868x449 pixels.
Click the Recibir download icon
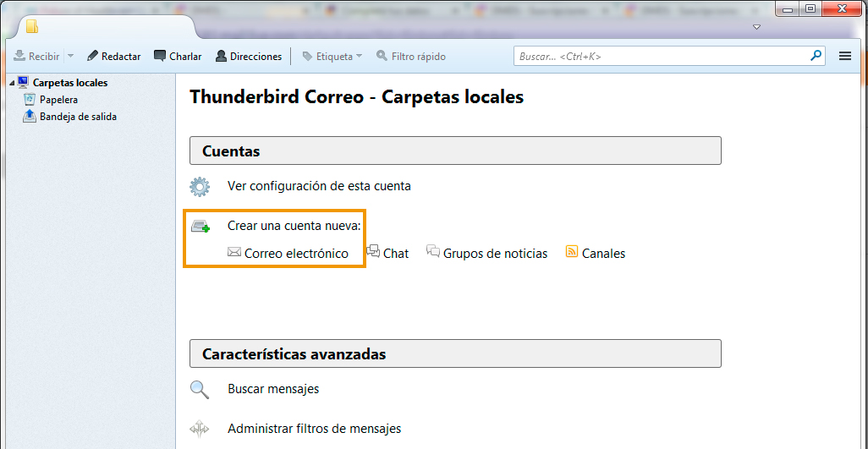(x=19, y=56)
